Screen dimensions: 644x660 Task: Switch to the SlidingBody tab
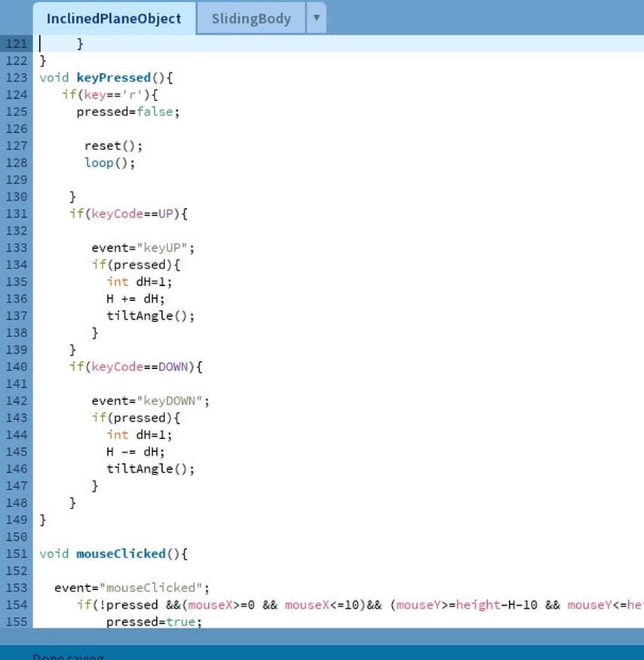[251, 19]
